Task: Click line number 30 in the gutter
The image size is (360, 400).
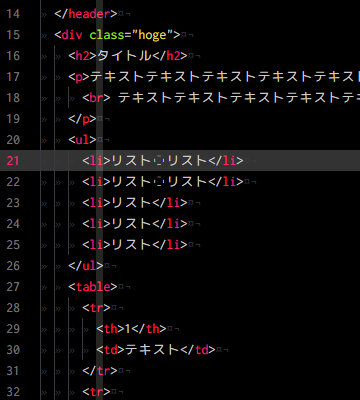Action: pos(13,350)
